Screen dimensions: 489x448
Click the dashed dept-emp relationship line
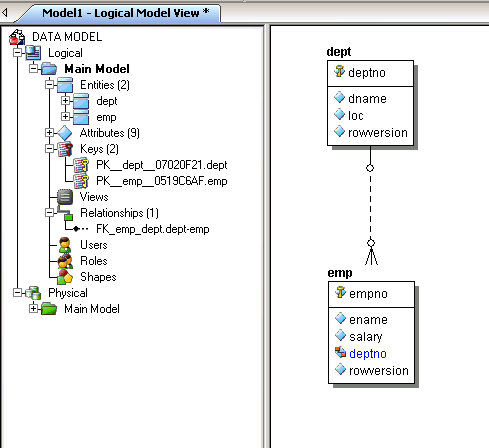(x=370, y=205)
